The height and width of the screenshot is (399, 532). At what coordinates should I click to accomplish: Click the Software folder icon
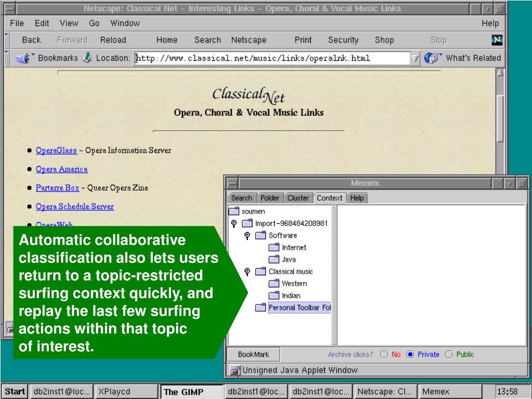(x=261, y=235)
